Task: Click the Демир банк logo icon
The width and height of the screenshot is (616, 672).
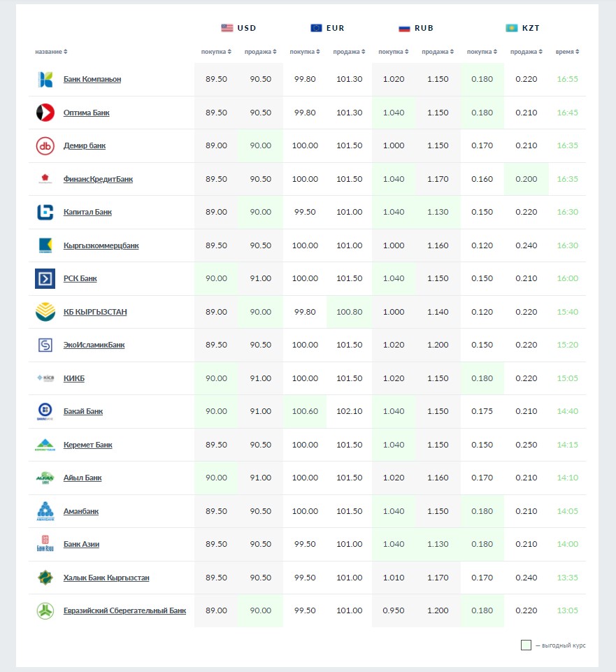Action: pyautogui.click(x=45, y=146)
